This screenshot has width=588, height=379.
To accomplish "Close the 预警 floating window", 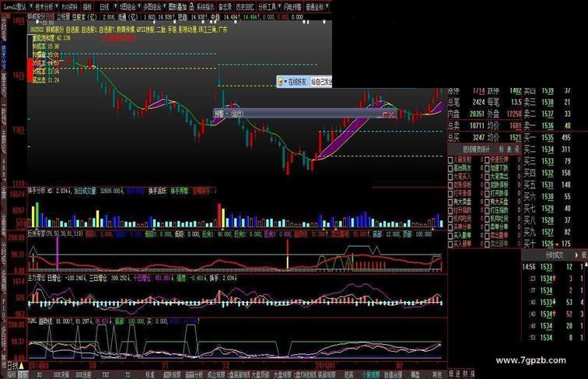I will click(391, 115).
